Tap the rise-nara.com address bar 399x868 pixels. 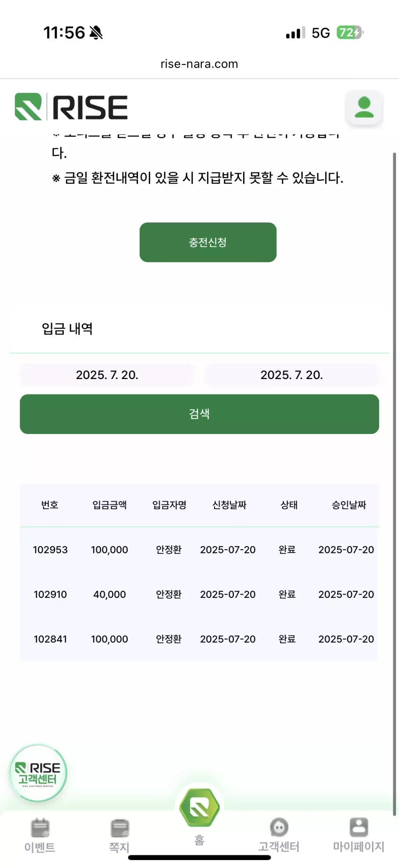point(199,64)
